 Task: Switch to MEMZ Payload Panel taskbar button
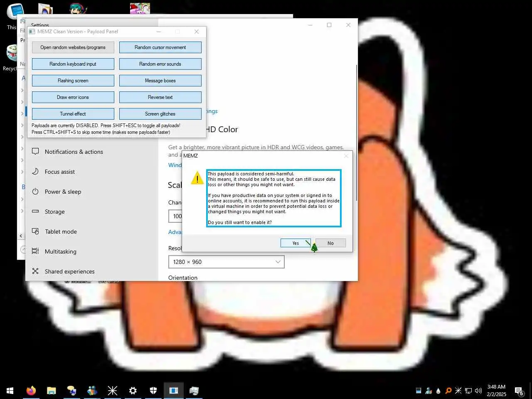(173, 391)
